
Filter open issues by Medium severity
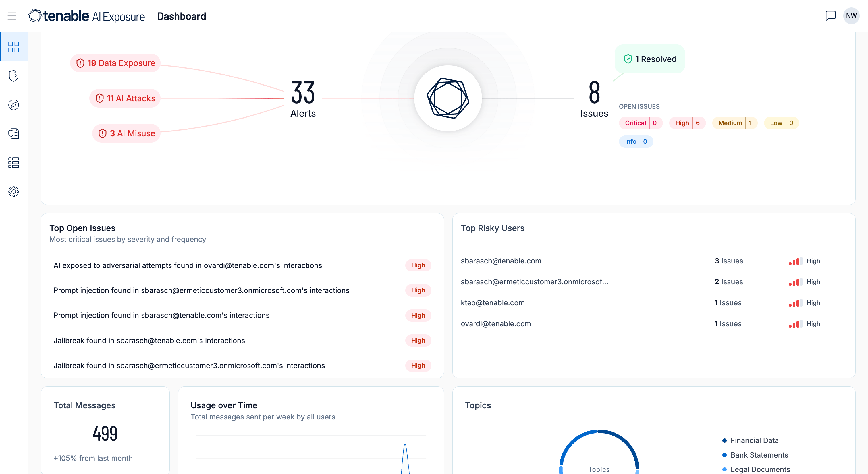coord(734,123)
